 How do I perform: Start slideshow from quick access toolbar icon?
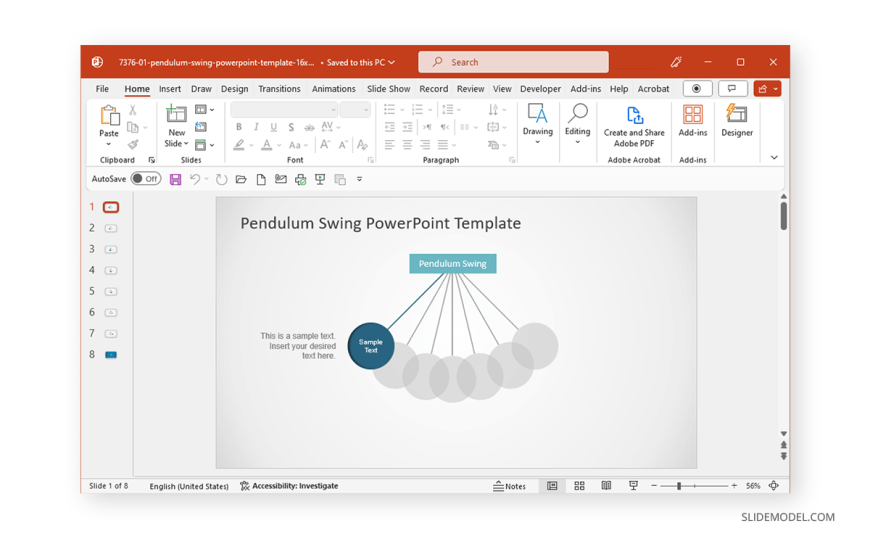(320, 179)
